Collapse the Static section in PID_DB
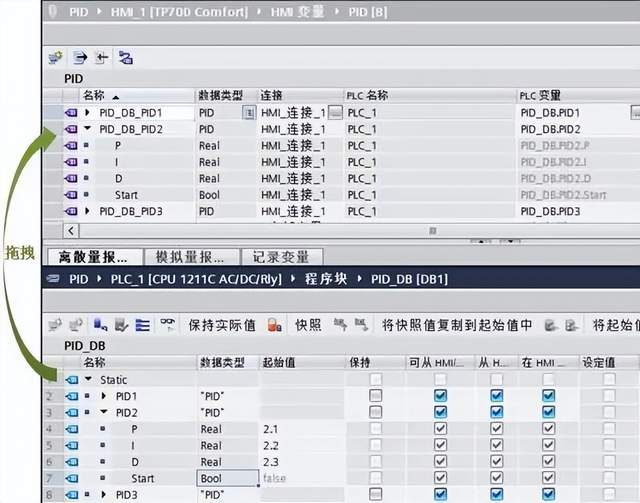Image resolution: width=640 pixels, height=503 pixels. tap(88, 379)
